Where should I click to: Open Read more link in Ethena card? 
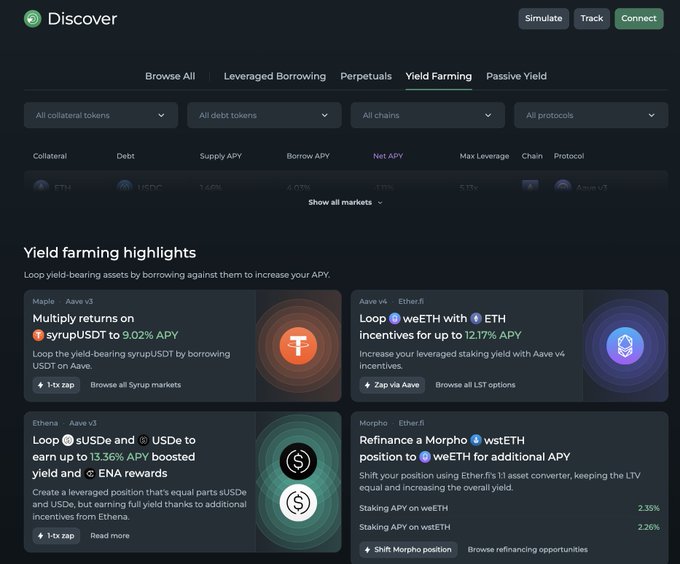[110, 536]
